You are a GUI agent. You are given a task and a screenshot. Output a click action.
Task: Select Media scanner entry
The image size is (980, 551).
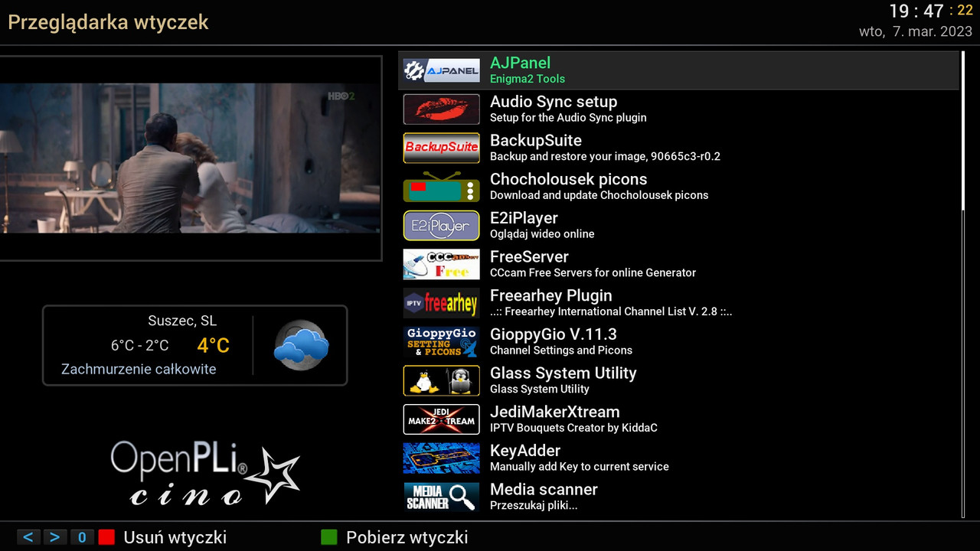click(678, 497)
